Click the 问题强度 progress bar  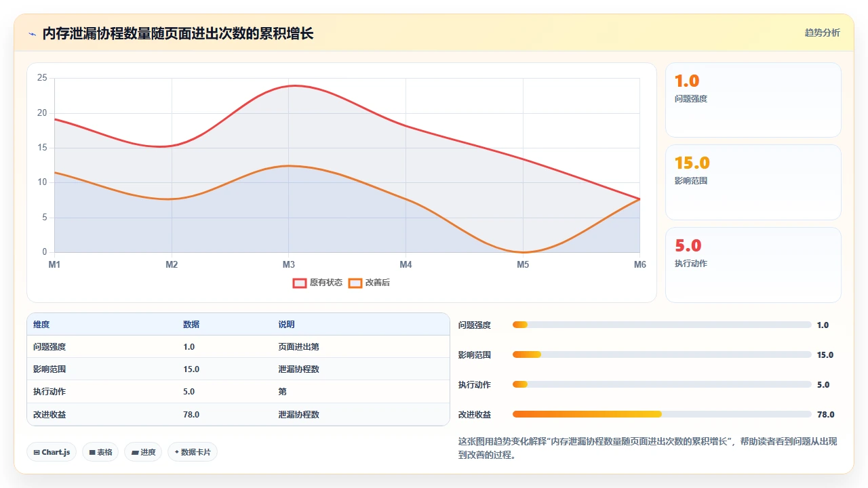click(662, 325)
